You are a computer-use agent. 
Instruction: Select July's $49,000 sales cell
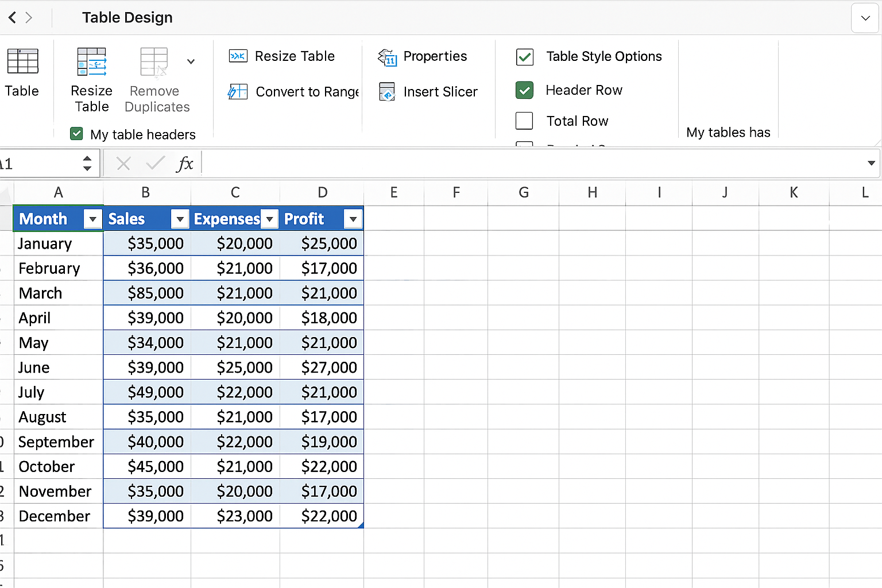coord(147,392)
